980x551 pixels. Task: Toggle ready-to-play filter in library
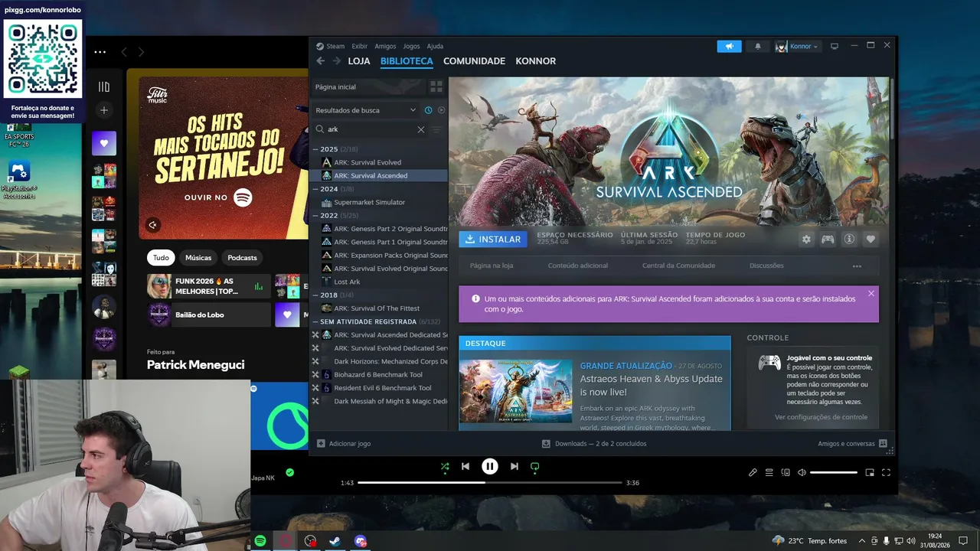[x=441, y=110]
